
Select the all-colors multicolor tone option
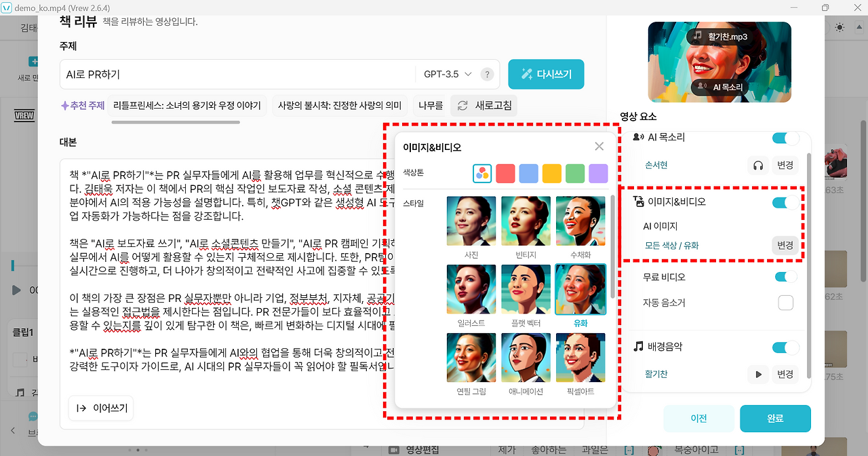tap(482, 173)
